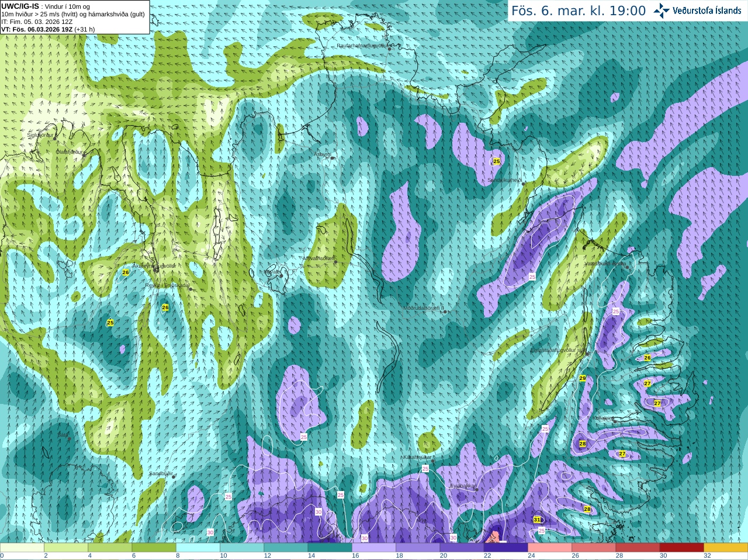Pick the 2–4 m/s legend swatch

pyautogui.click(x=66, y=548)
